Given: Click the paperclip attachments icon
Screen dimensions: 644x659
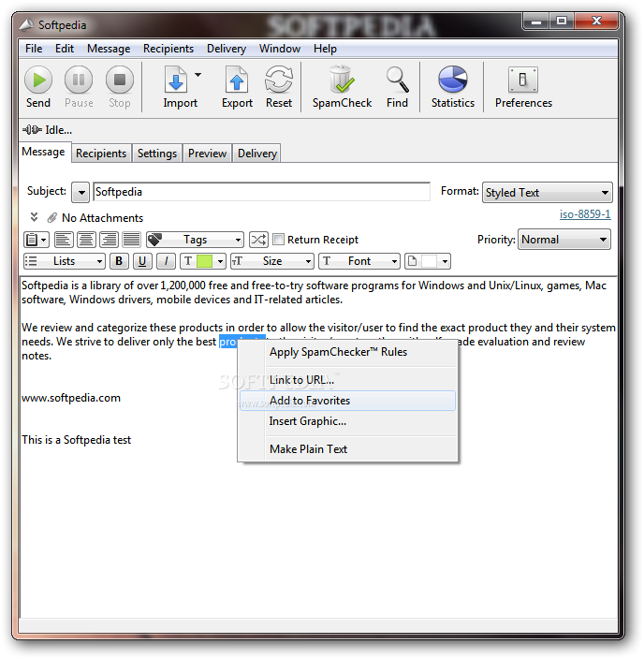Looking at the screenshot, I should pos(52,218).
